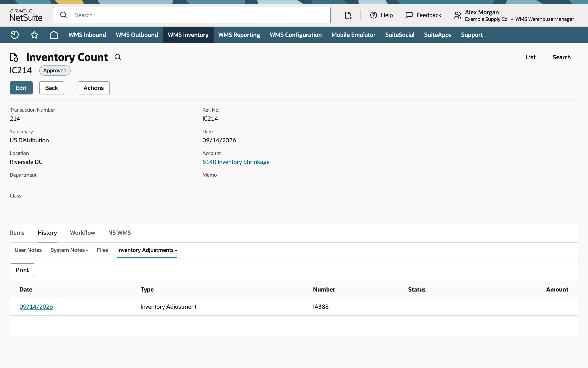Click the Back button
Screen dimensions: 588x368
pyautogui.click(x=51, y=88)
